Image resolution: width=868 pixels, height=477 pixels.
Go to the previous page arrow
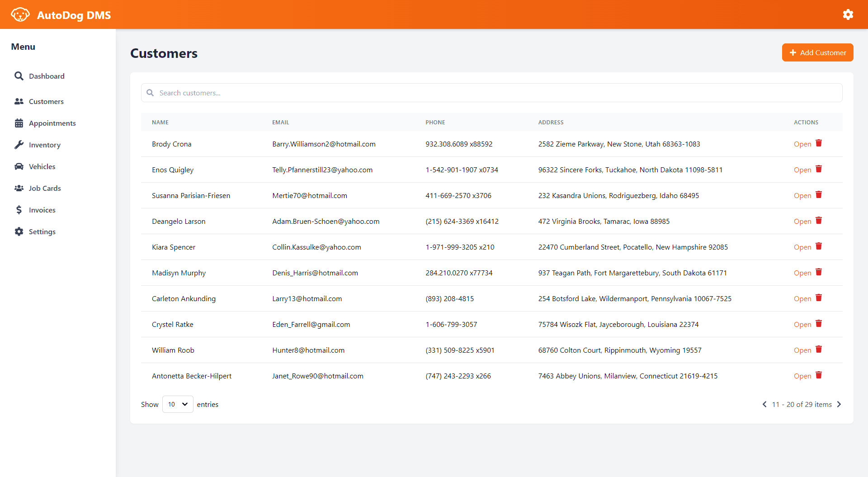pos(764,404)
